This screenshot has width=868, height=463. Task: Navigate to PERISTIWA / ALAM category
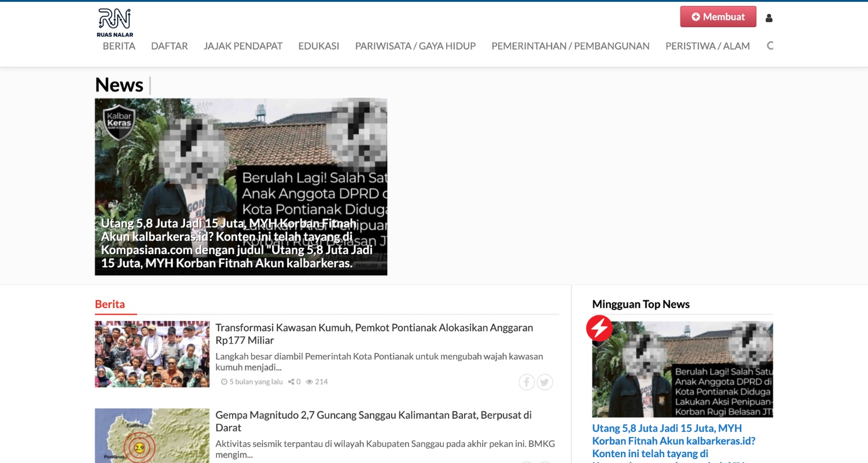tap(708, 46)
